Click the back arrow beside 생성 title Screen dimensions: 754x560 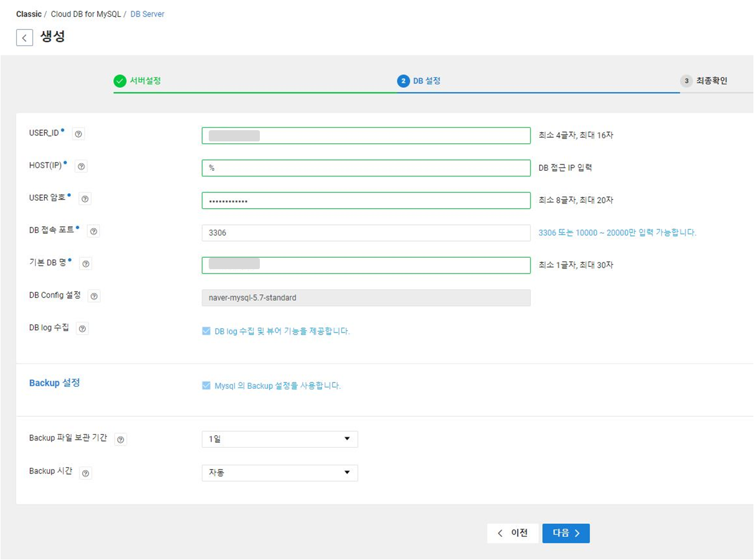click(x=24, y=37)
